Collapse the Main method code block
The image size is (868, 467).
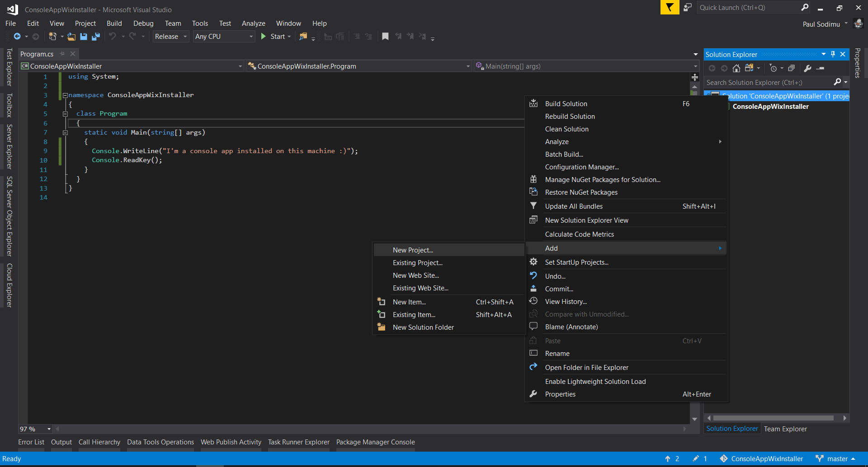pyautogui.click(x=65, y=133)
